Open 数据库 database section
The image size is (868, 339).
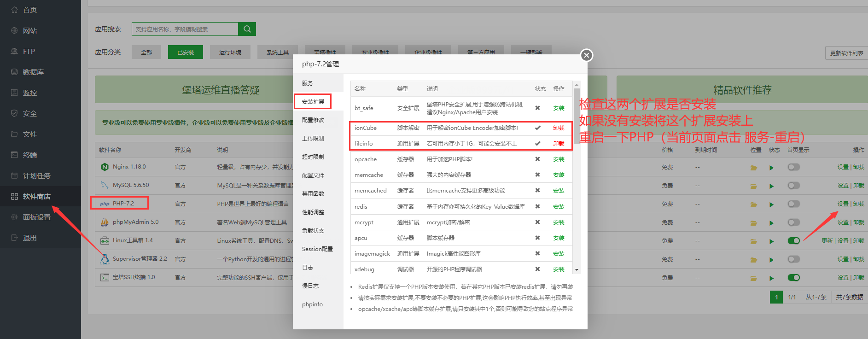click(33, 72)
